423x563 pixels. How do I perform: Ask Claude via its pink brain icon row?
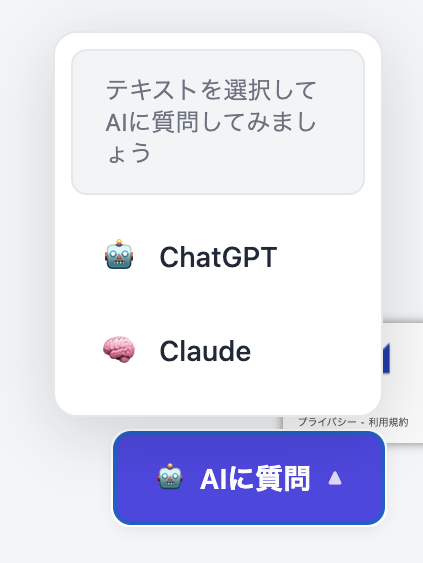218,350
